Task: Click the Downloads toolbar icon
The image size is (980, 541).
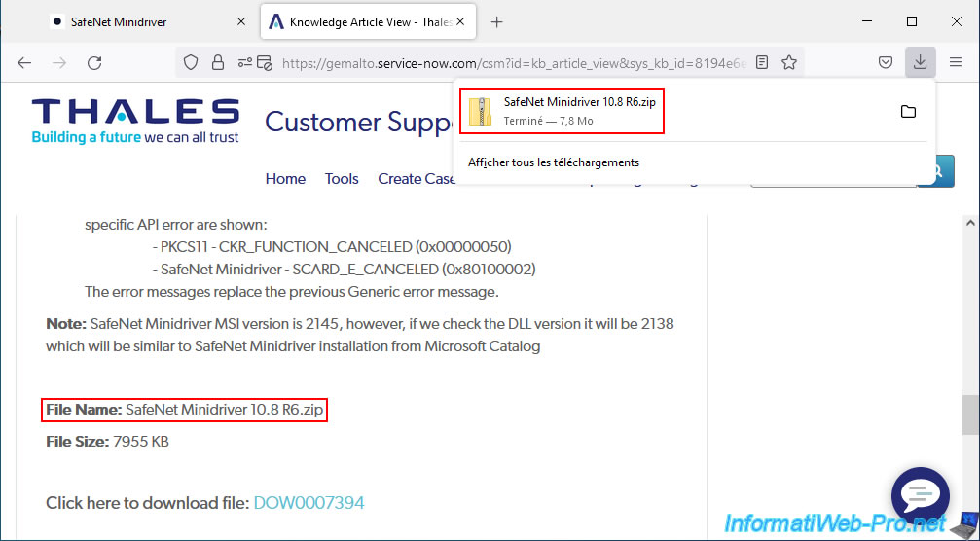Action: point(919,62)
